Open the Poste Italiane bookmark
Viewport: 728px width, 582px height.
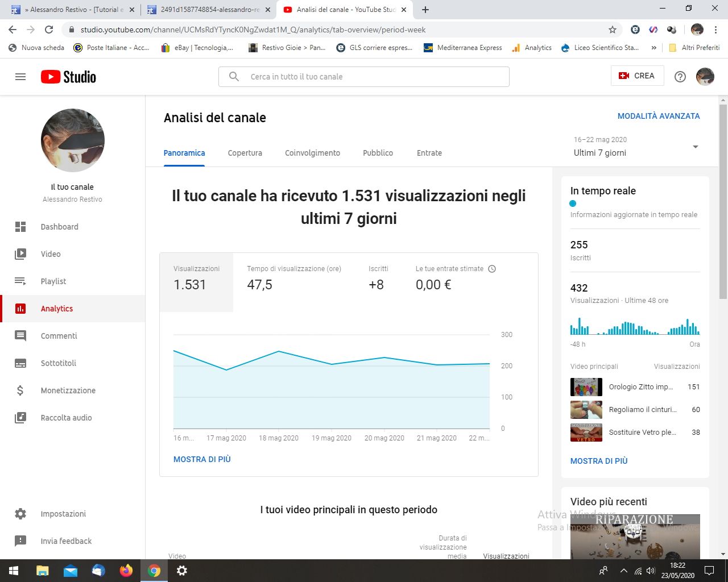click(111, 48)
